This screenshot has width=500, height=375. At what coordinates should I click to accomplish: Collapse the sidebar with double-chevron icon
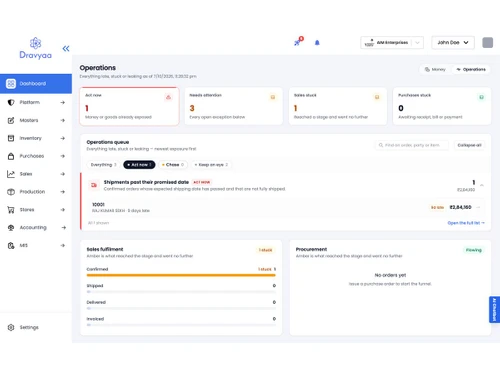(x=66, y=49)
